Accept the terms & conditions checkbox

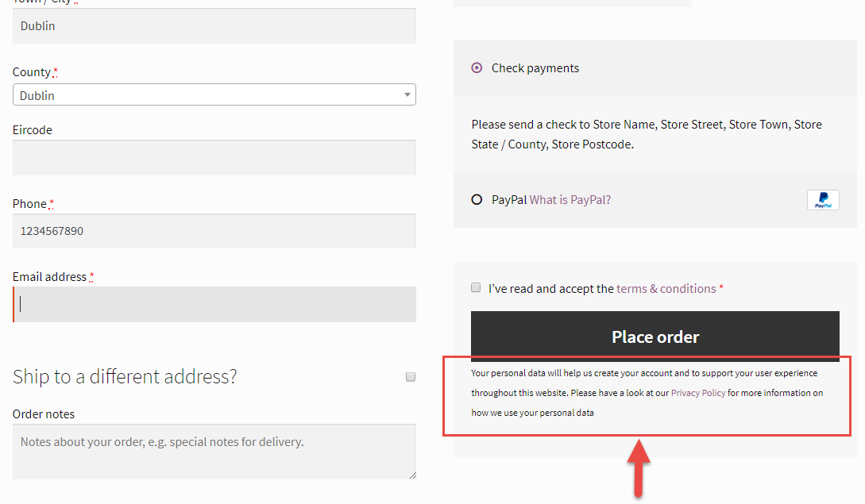pos(476,287)
